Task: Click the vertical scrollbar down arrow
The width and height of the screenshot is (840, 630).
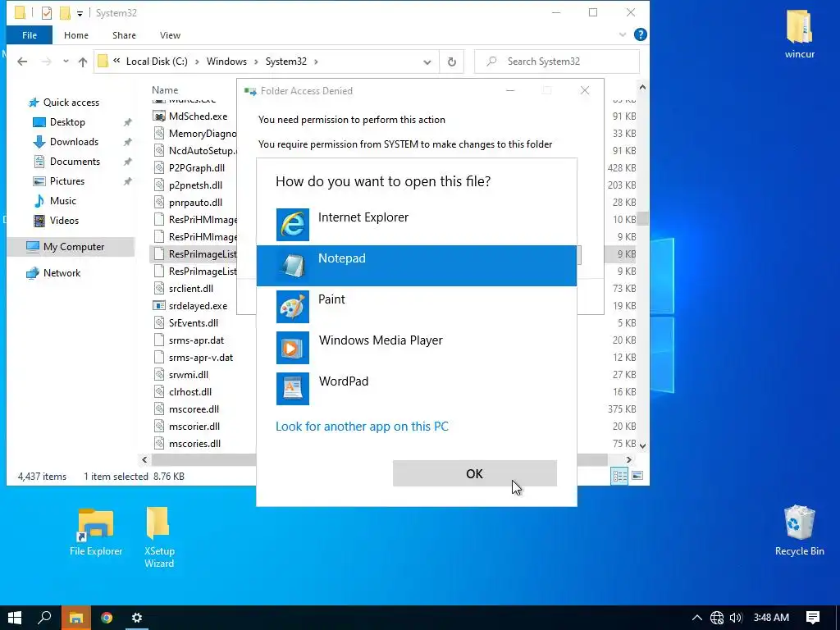Action: pos(643,445)
